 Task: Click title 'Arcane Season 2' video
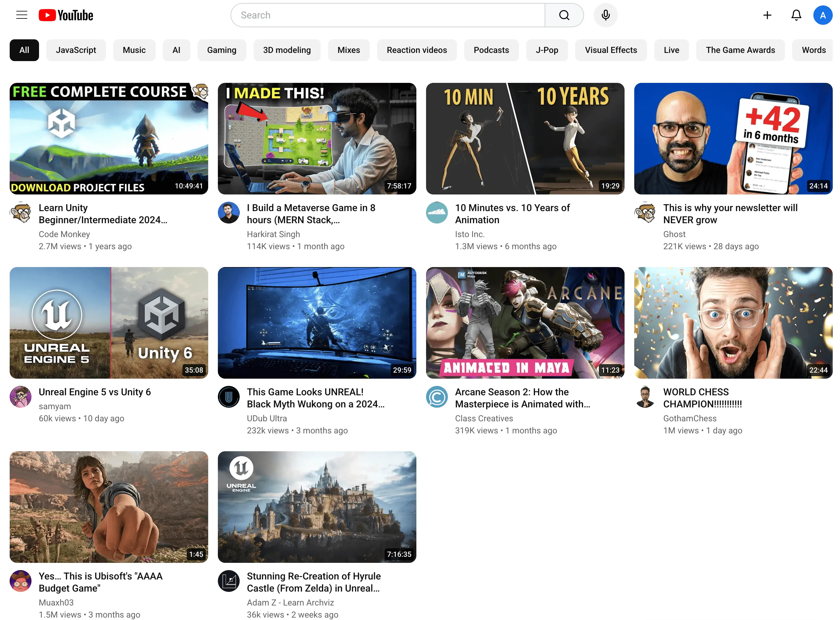click(x=522, y=398)
